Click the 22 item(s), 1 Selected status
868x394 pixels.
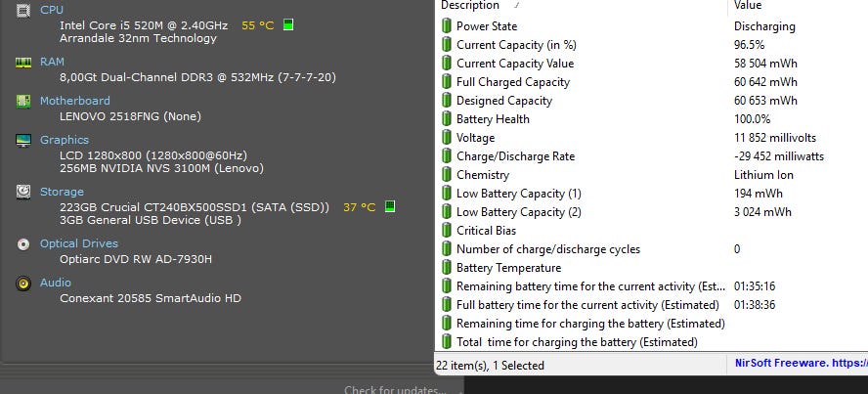point(490,366)
